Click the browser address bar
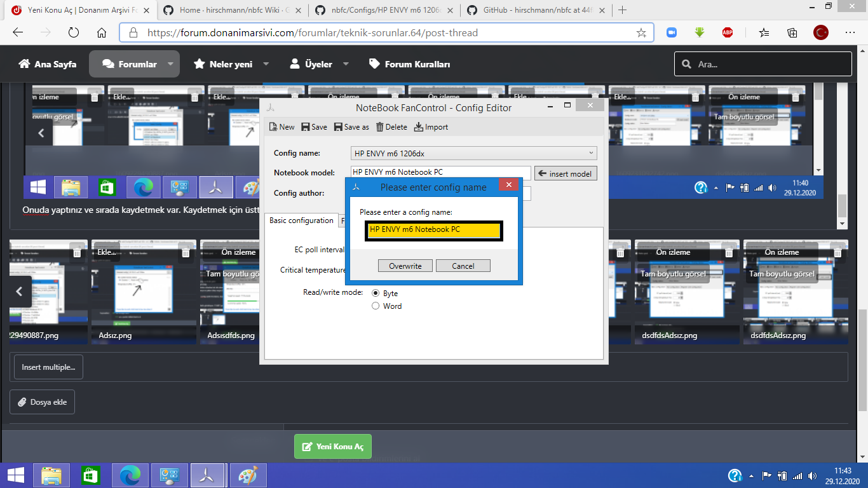 coord(386,32)
